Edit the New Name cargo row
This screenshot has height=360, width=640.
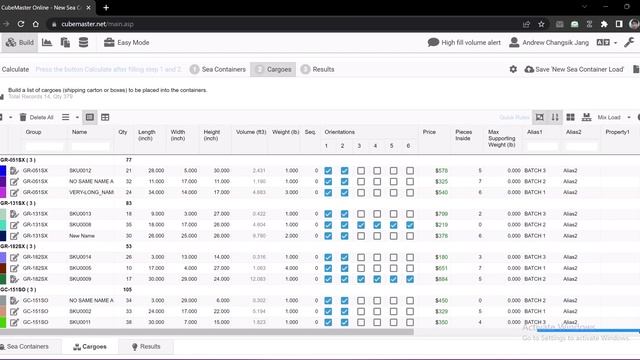(x=14, y=236)
